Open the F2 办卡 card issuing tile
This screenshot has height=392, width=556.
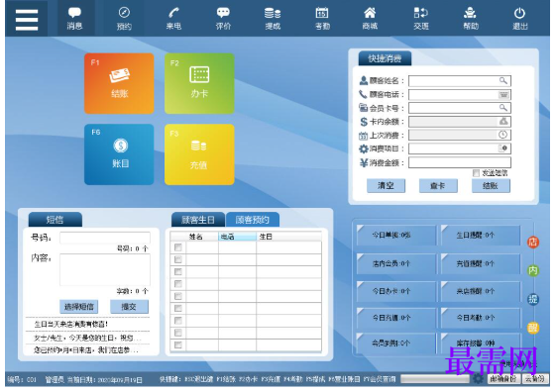click(x=199, y=83)
